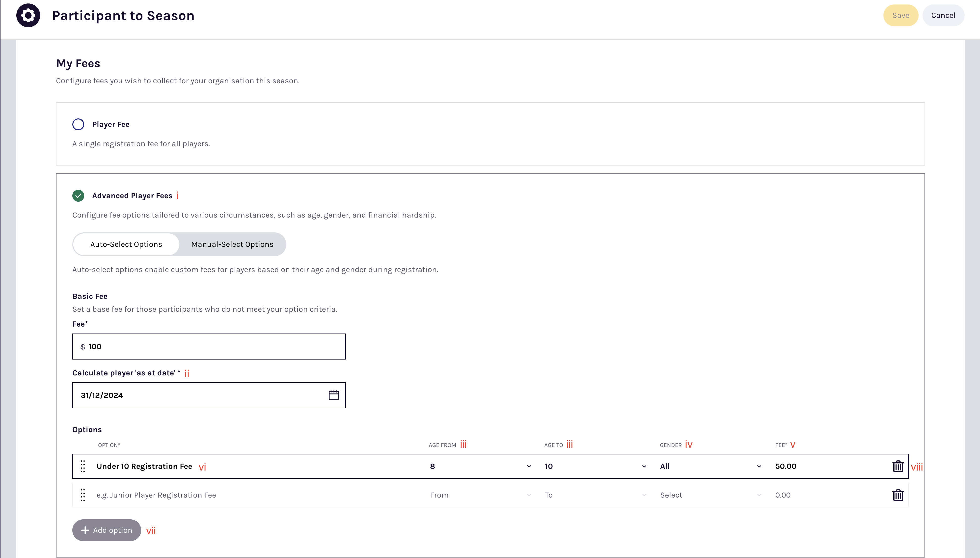980x558 pixels.
Task: Toggle the Advanced Player Fees checkmark
Action: coord(78,196)
